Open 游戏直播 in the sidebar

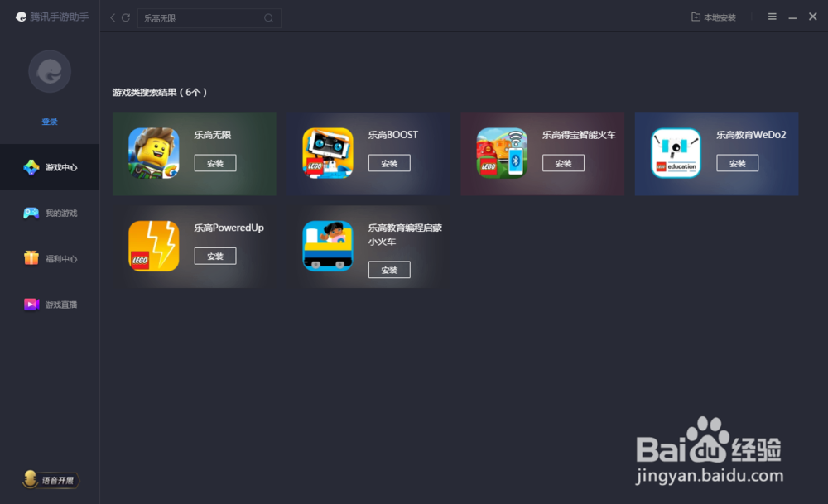tap(50, 305)
